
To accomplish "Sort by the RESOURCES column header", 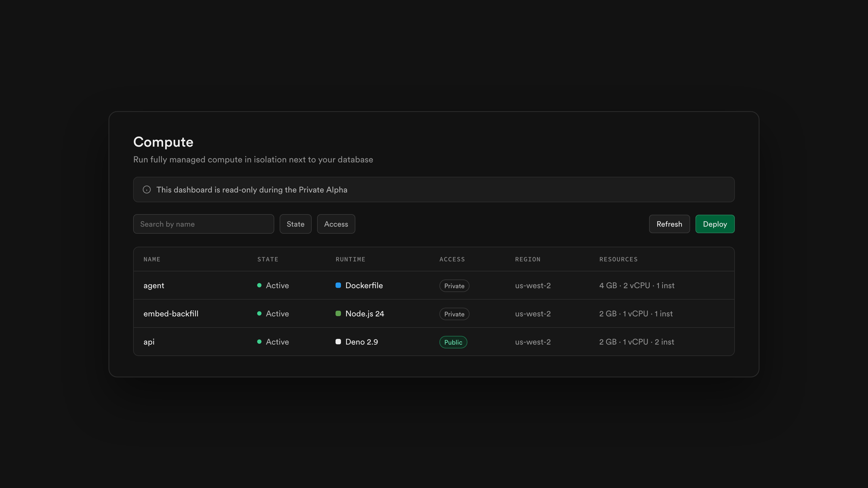I will click(x=618, y=259).
